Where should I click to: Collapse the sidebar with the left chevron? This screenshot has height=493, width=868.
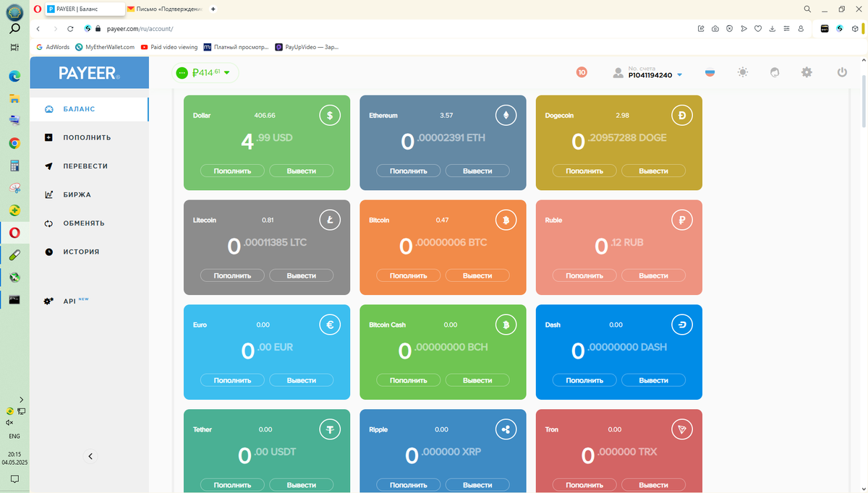click(x=90, y=456)
